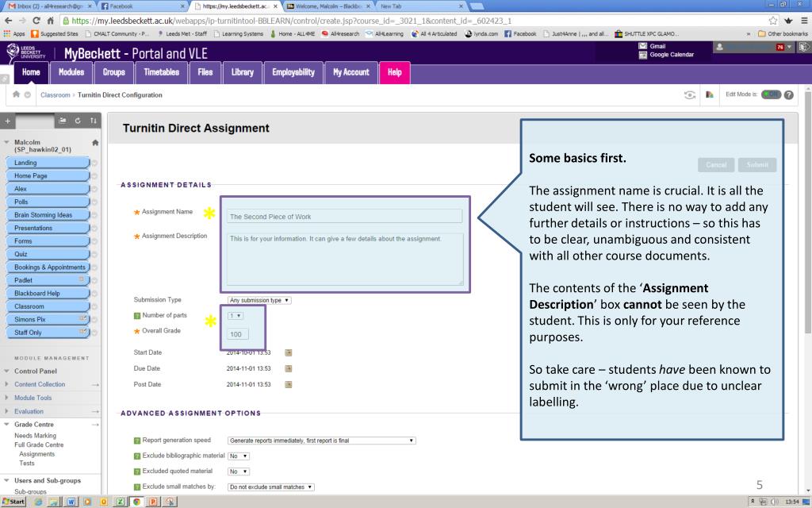This screenshot has height=508, width=812.
Task: Open the Report generation speed dropdown
Action: (x=322, y=441)
